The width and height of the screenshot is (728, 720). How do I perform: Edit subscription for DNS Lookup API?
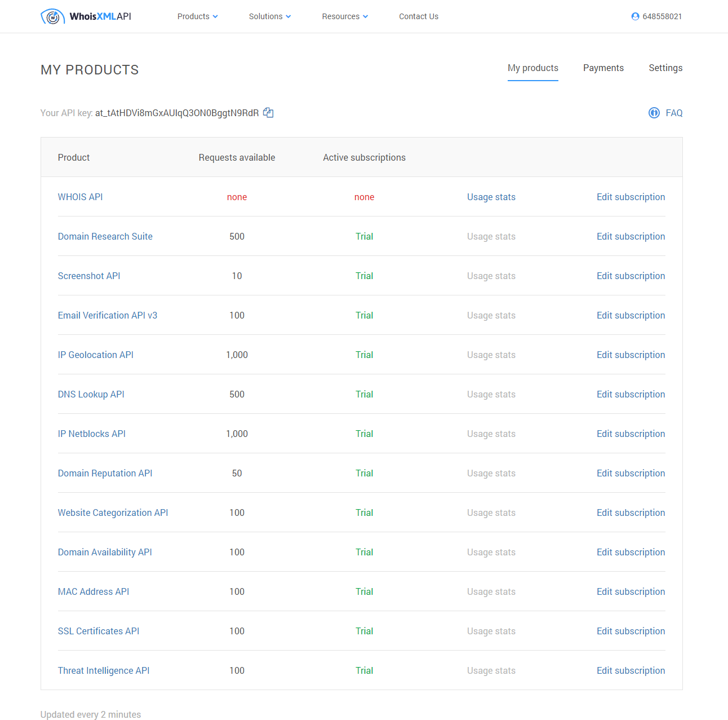tap(631, 394)
